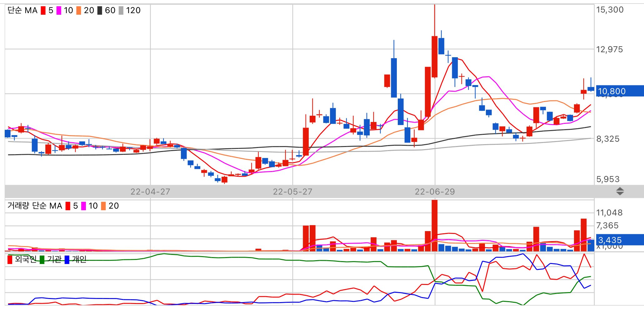Click the 12,975 price axis label

coord(610,49)
